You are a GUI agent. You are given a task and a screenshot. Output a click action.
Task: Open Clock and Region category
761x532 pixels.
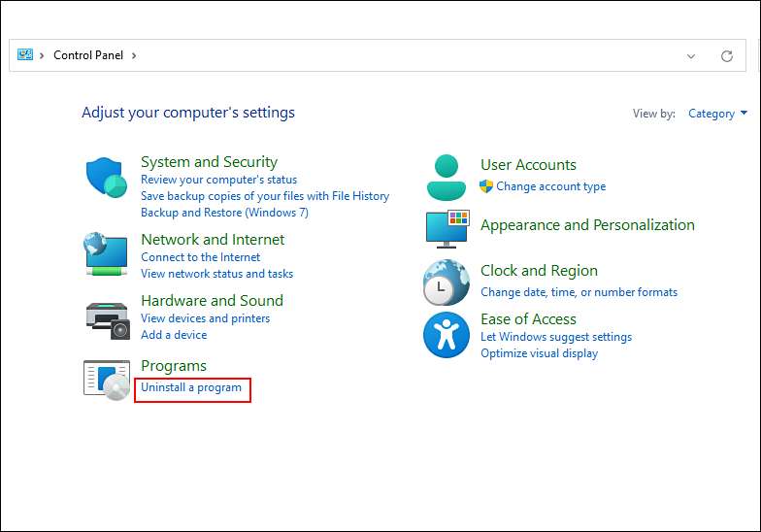[540, 271]
